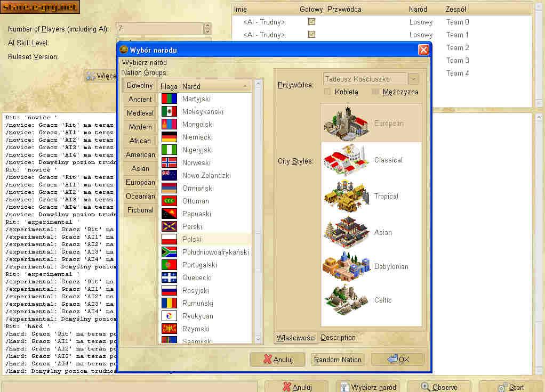Click the Niemiecki (German) flag

(x=169, y=137)
